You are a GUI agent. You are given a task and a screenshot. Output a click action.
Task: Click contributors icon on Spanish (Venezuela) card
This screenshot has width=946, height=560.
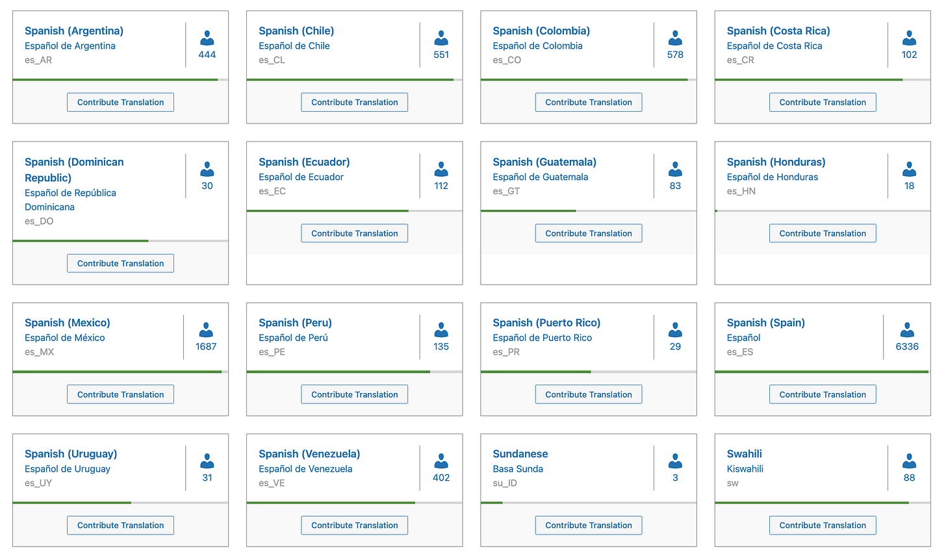click(441, 461)
